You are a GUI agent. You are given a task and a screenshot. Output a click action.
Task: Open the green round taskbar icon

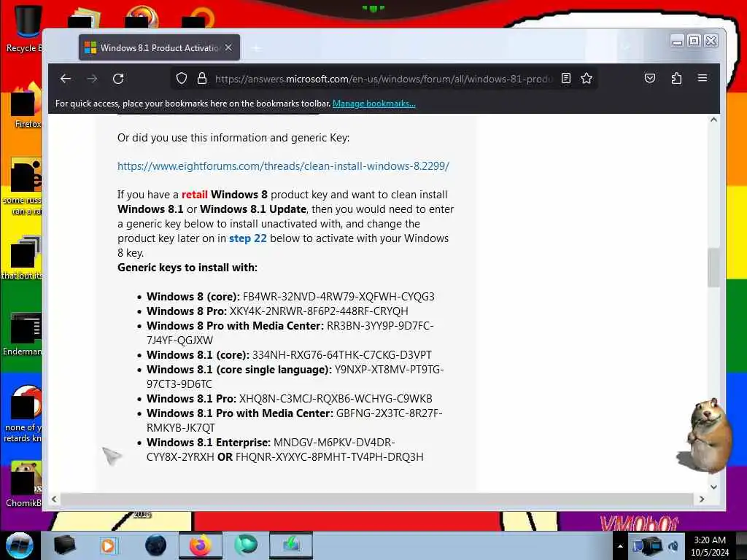tap(246, 545)
